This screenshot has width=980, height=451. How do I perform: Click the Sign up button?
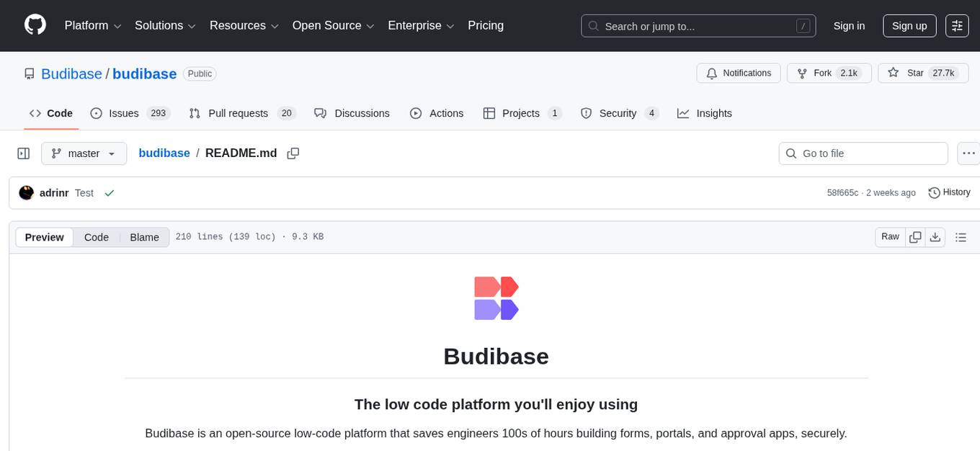pyautogui.click(x=909, y=25)
